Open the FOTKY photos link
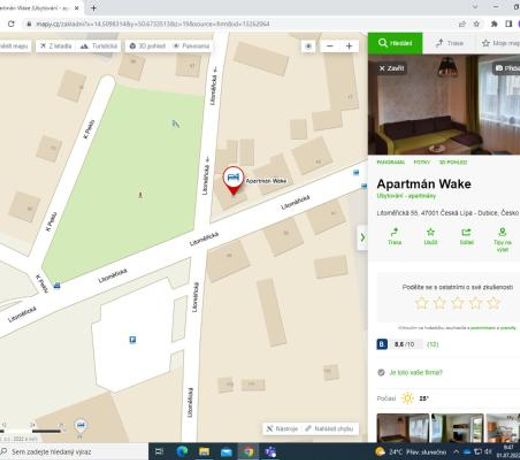The width and height of the screenshot is (520, 460). coord(422,162)
